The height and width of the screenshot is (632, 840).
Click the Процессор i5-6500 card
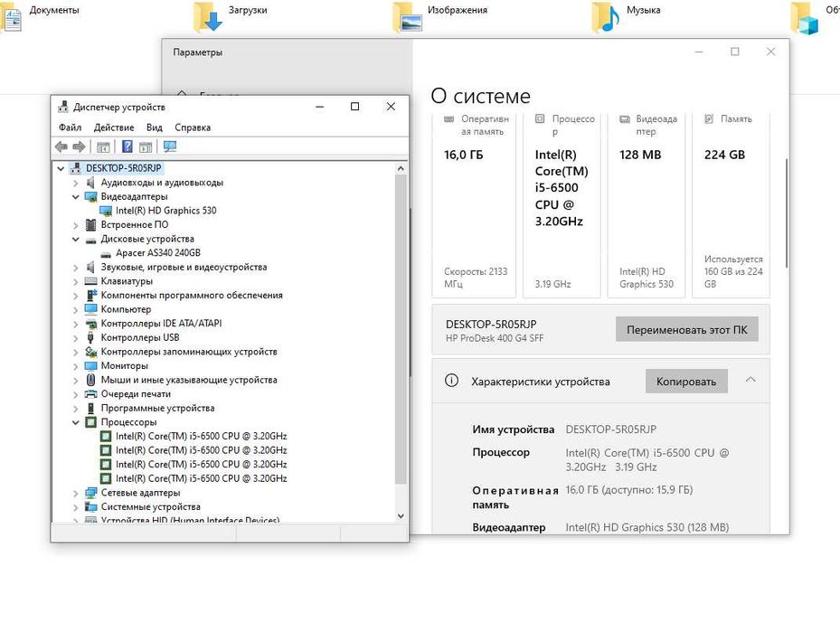[x=562, y=205]
